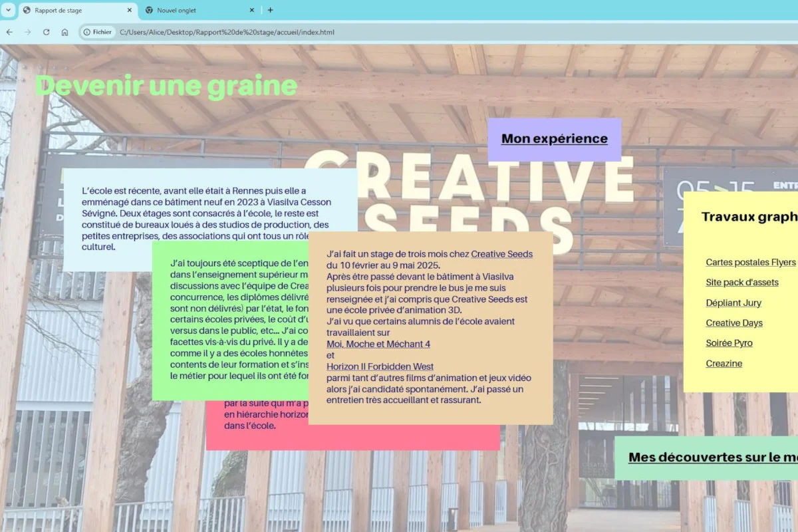Reload the page with refresh icon
798x532 pixels.
click(46, 32)
